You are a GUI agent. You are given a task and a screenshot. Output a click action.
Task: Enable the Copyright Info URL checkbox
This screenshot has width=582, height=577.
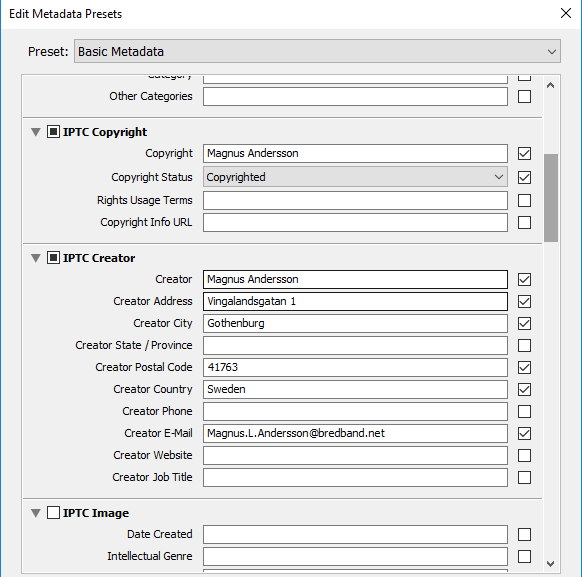point(524,223)
